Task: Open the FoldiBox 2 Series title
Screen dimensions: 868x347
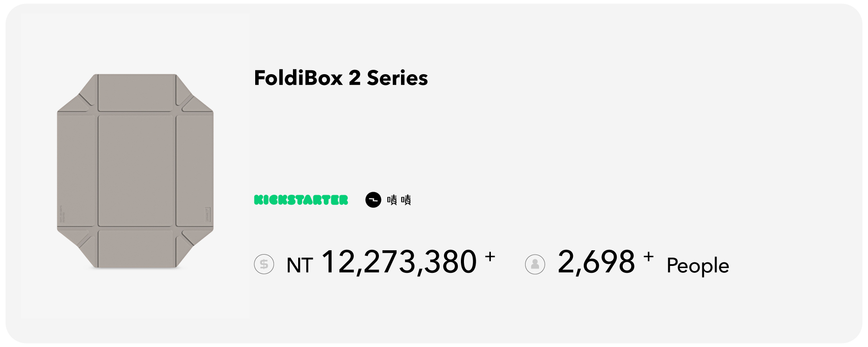Action: point(341,78)
